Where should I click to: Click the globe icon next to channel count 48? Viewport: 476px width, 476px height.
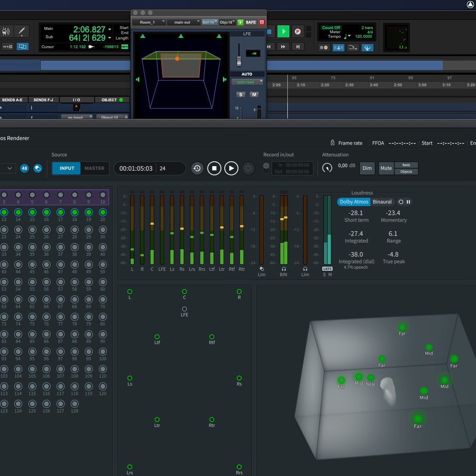(x=38, y=168)
